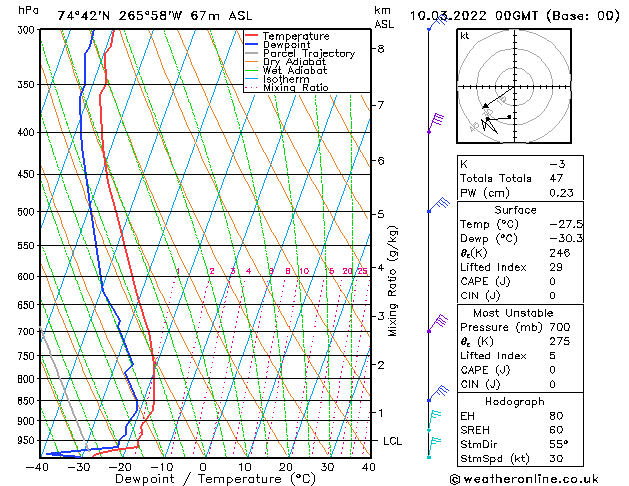This screenshot has width=629, height=486.
Task: Click the Most Unstable Lifted Index value 5
Action: coord(552,356)
